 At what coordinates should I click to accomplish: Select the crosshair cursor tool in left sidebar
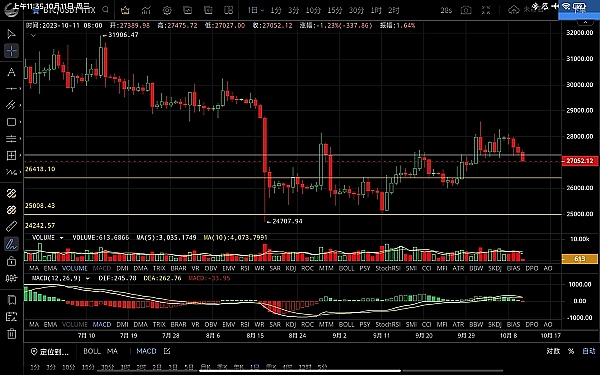(x=11, y=51)
